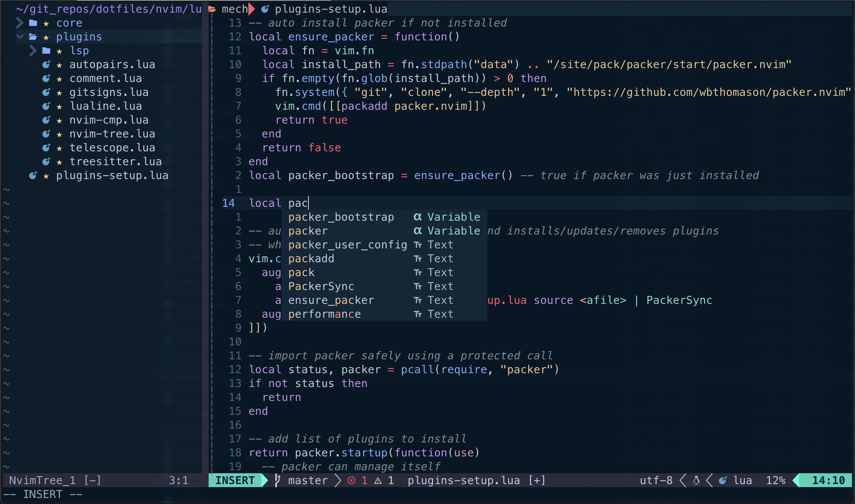Open lualine.lua from the file tree

click(106, 106)
